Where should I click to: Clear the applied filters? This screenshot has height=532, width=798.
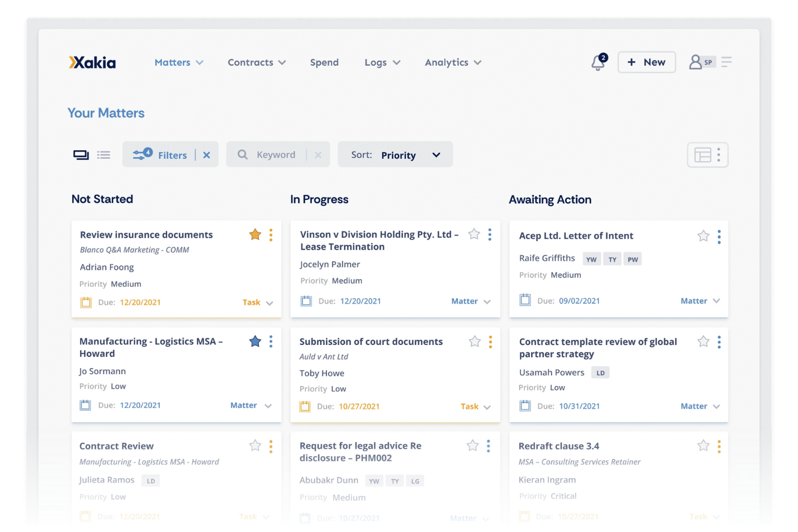click(x=207, y=155)
